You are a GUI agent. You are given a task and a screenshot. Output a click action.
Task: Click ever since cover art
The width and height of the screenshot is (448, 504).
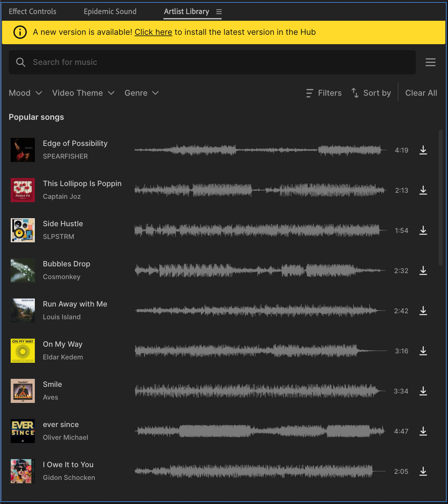pos(23,431)
